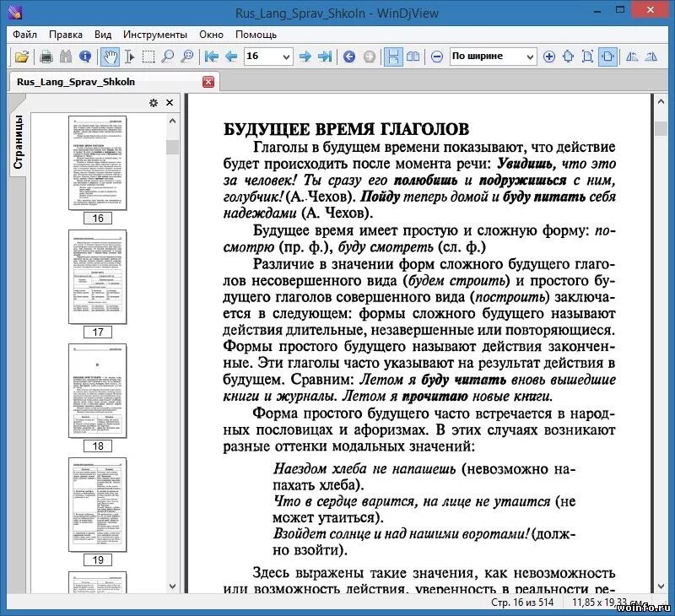The width and height of the screenshot is (675, 616).
Task: Open the Правка menu
Action: [x=66, y=35]
